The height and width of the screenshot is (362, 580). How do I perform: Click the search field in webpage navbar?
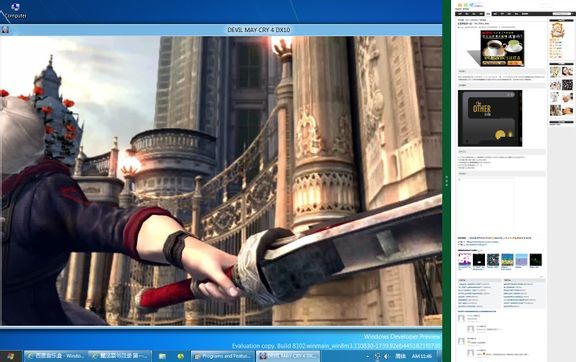563,14
